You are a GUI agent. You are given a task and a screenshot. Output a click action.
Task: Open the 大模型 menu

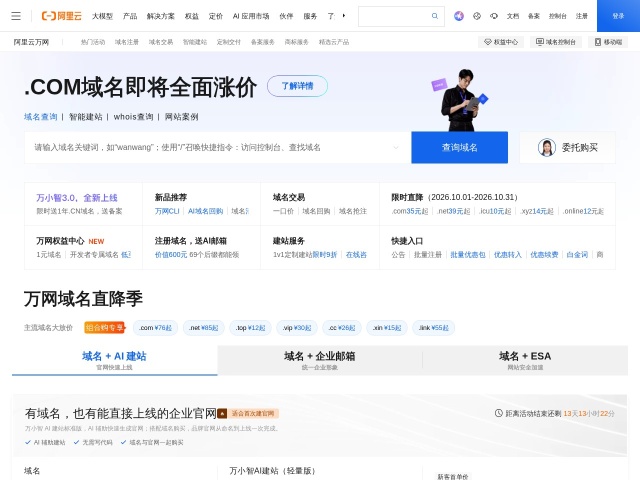coord(102,16)
